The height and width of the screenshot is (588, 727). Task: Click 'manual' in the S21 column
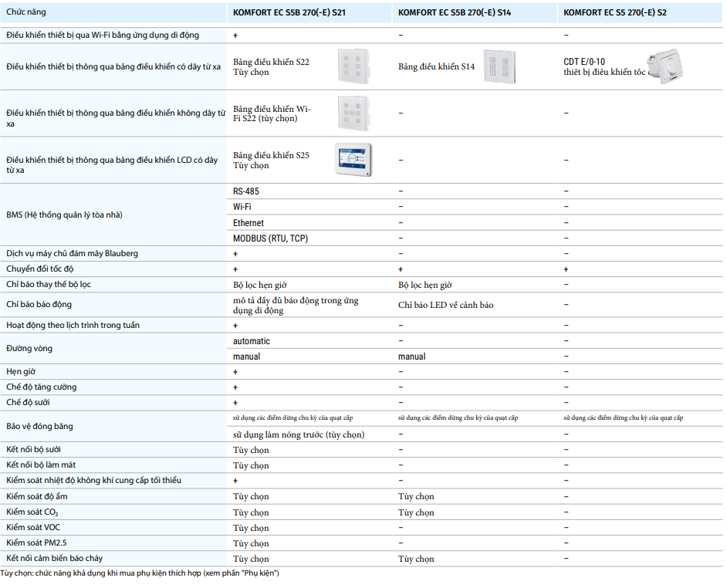pos(247,357)
